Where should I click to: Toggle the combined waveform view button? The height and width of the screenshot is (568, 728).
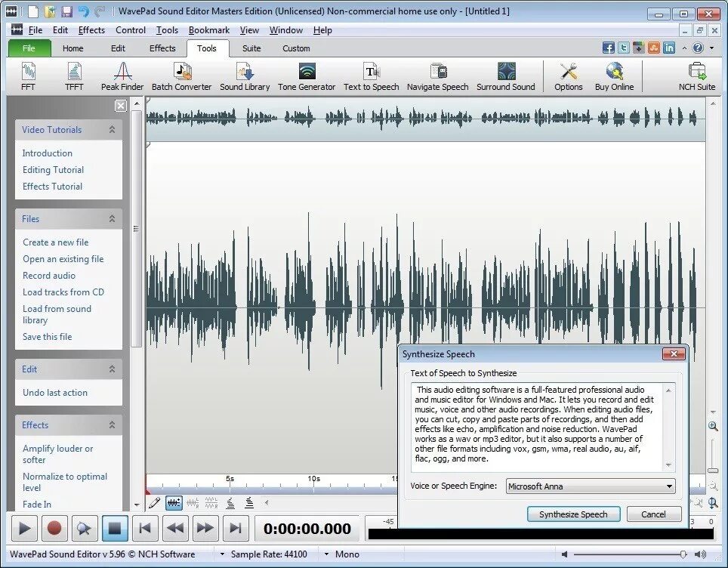pos(174,502)
